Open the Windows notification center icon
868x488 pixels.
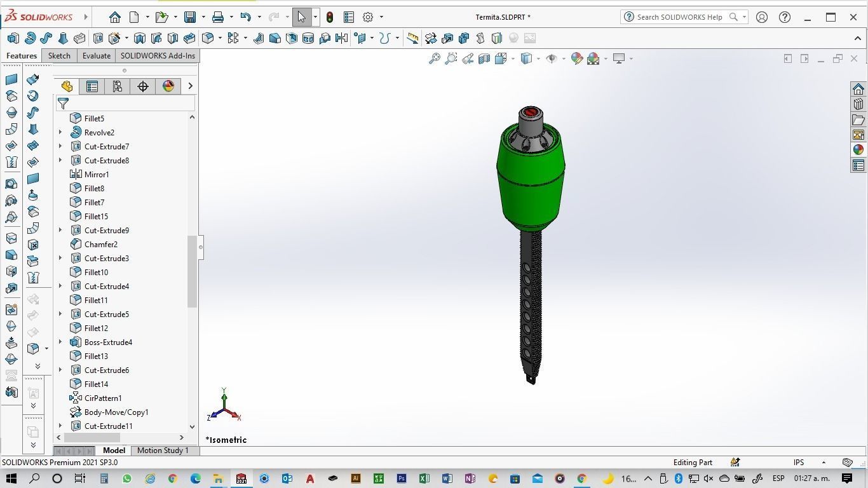point(847,478)
